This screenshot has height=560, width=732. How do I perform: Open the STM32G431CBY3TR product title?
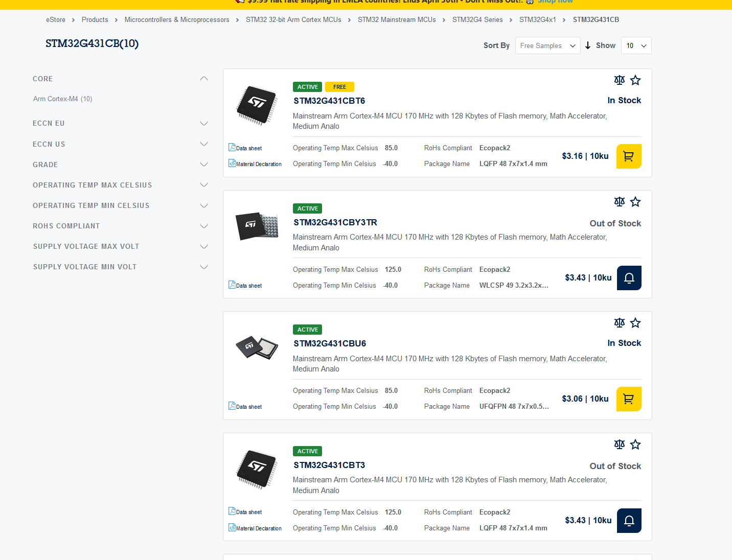[335, 222]
